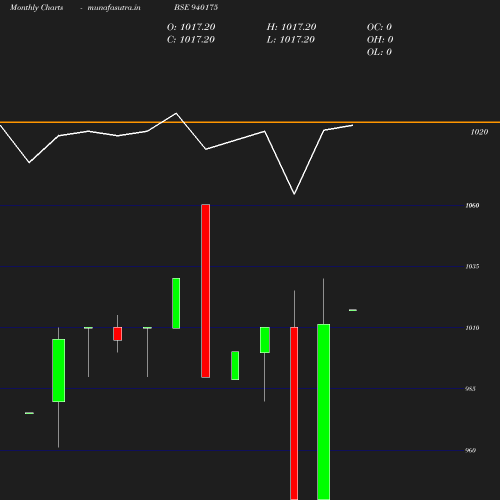Click the 985 price axis label
Image resolution: width=500 pixels, height=500 pixels.
[x=470, y=389]
